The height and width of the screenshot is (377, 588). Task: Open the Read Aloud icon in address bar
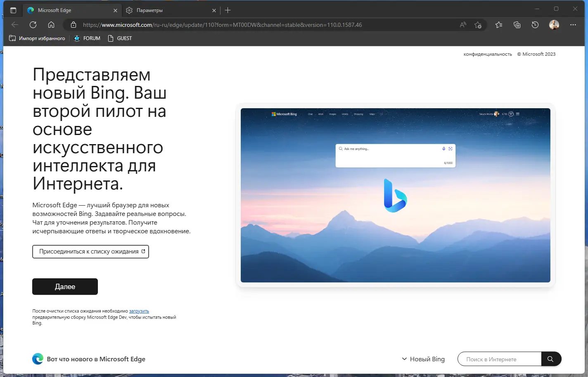(463, 25)
